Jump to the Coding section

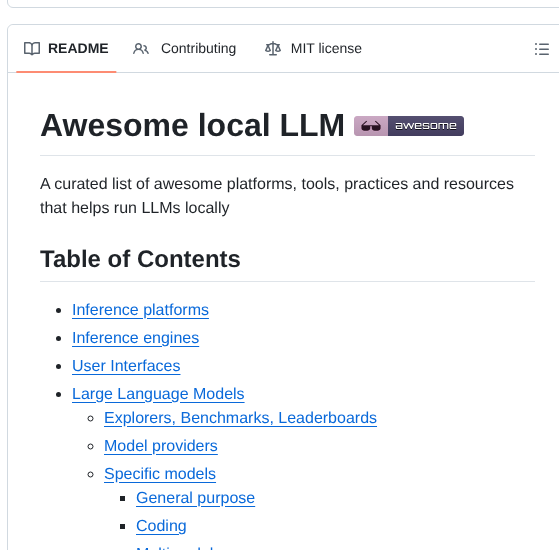coord(161,526)
